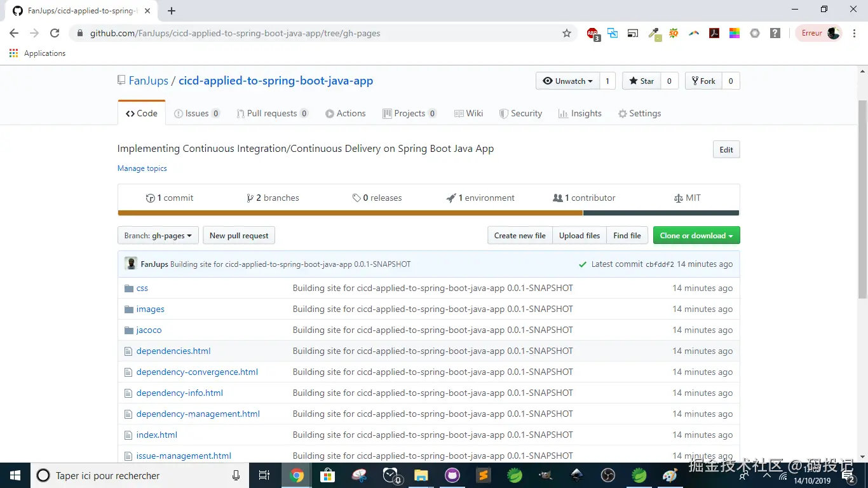Image resolution: width=868 pixels, height=488 pixels.
Task: Click the Manage topics link
Action: tap(142, 168)
